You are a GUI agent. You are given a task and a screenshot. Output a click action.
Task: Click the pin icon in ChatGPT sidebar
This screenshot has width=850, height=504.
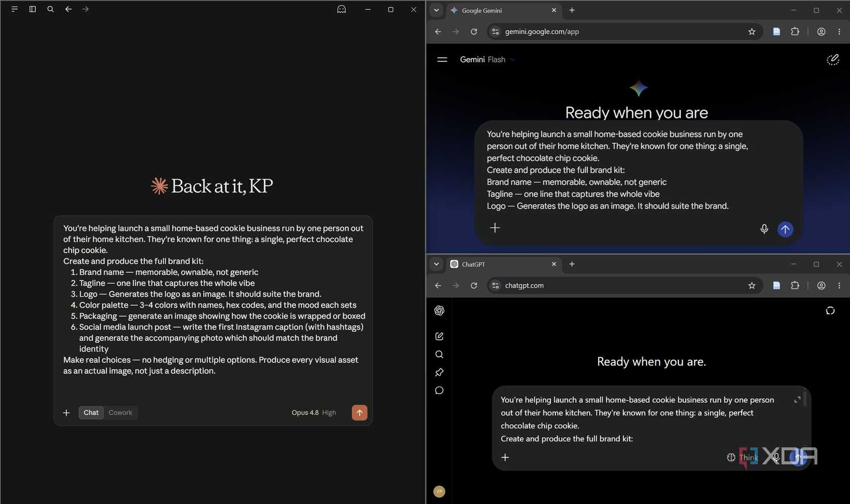(x=439, y=372)
